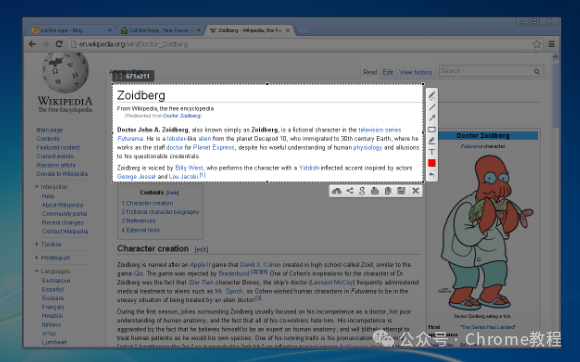Switch language to Italiano
580x362 pixels.
coord(51,325)
